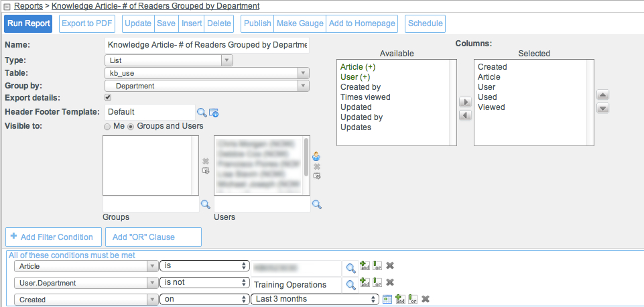
Task: Select Updated by in Available list
Action: (361, 117)
